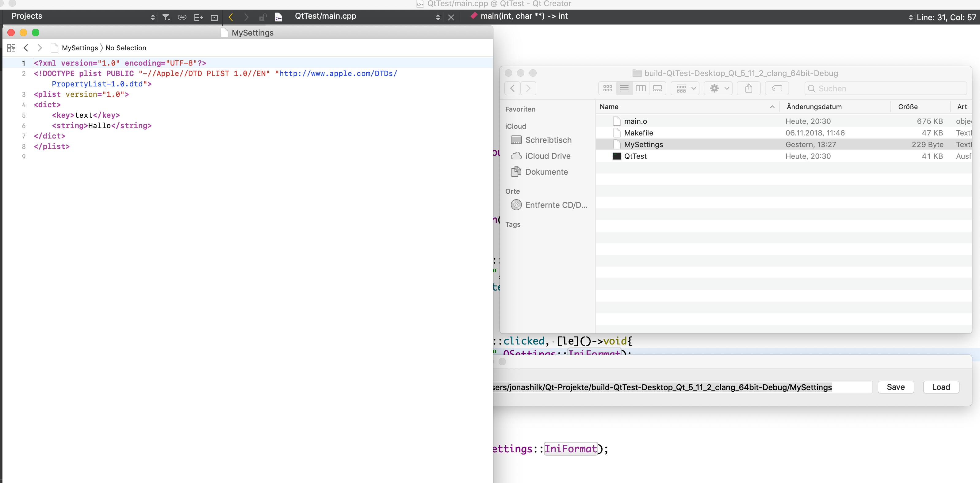Close the QtTest/main.cpp document with X
Image resolution: width=980 pixels, height=483 pixels.
tap(451, 17)
